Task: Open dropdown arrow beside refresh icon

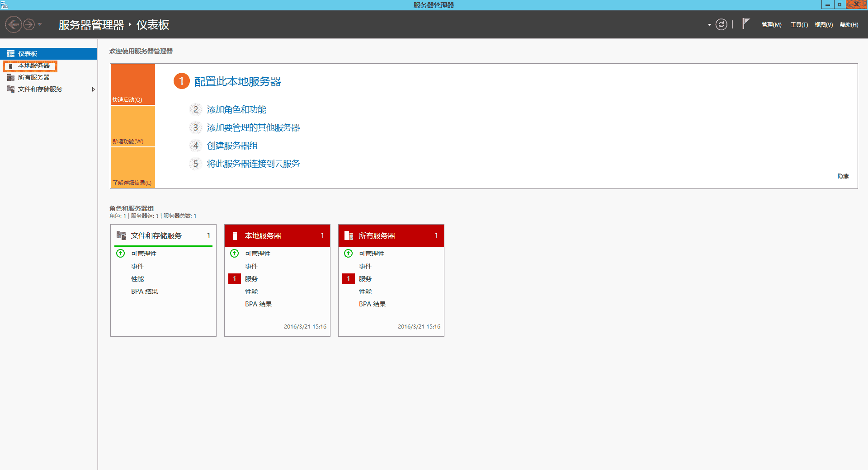Action: click(709, 25)
